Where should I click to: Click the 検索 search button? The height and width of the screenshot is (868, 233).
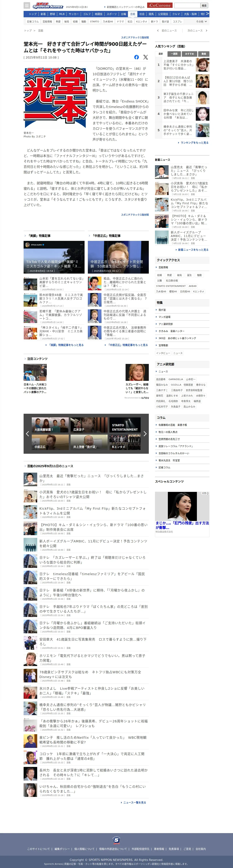[x=204, y=5]
